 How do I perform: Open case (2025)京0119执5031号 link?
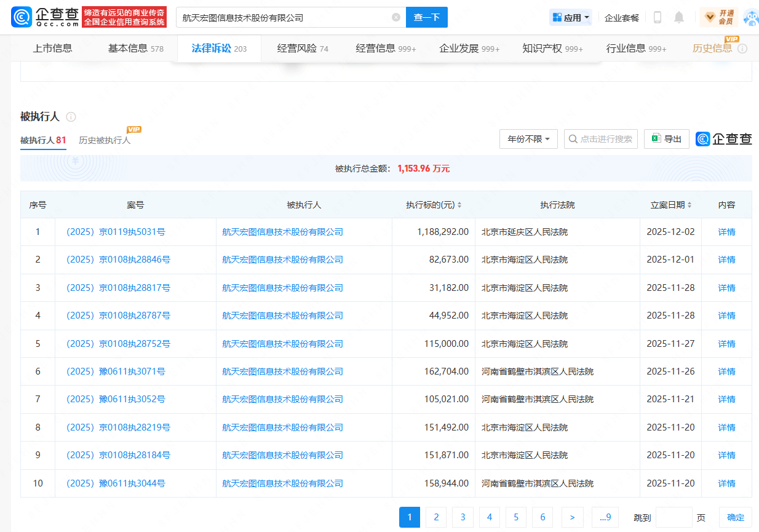point(116,232)
